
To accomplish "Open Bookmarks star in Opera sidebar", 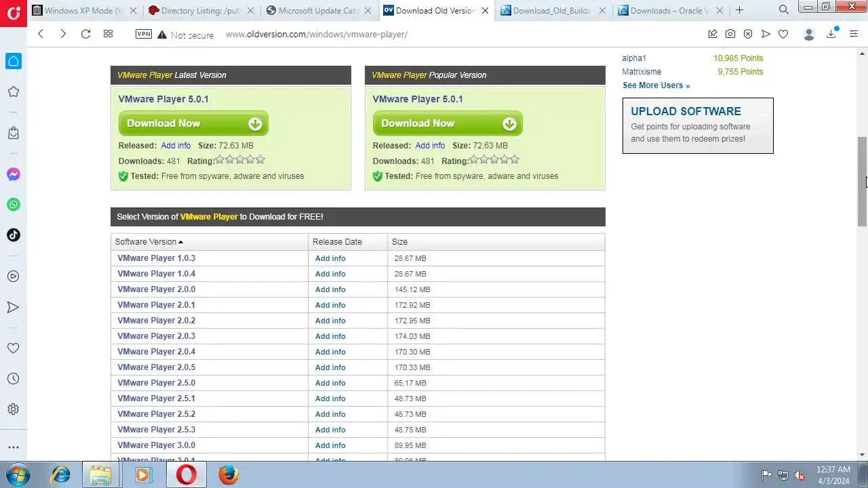I will tap(13, 91).
